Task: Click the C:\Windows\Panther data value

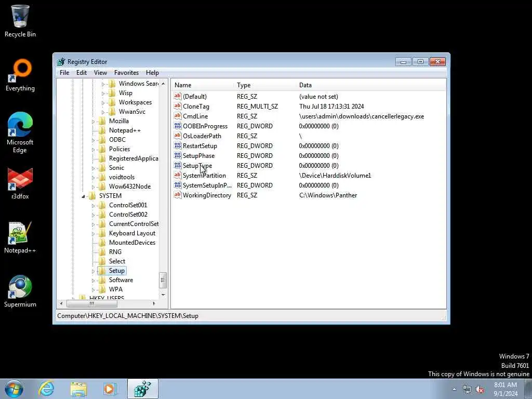Action: [x=328, y=195]
